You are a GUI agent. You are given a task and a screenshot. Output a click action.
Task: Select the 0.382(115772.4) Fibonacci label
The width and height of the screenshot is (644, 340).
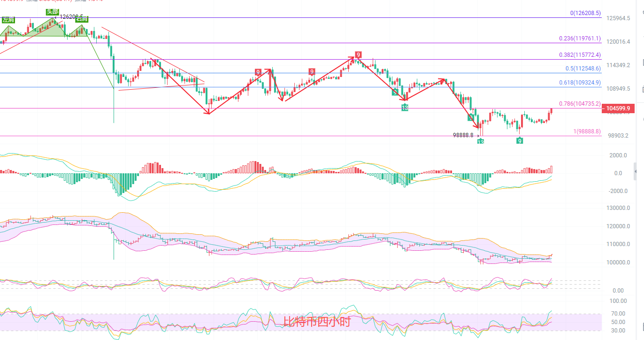(580, 55)
